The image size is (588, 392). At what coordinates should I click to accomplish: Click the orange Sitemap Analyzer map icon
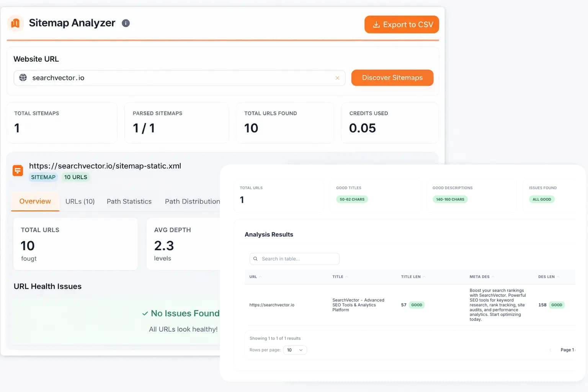(15, 23)
